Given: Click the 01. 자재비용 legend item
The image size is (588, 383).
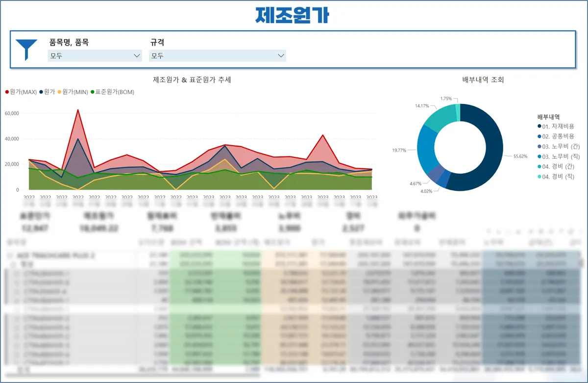Looking at the screenshot, I should pos(555,127).
